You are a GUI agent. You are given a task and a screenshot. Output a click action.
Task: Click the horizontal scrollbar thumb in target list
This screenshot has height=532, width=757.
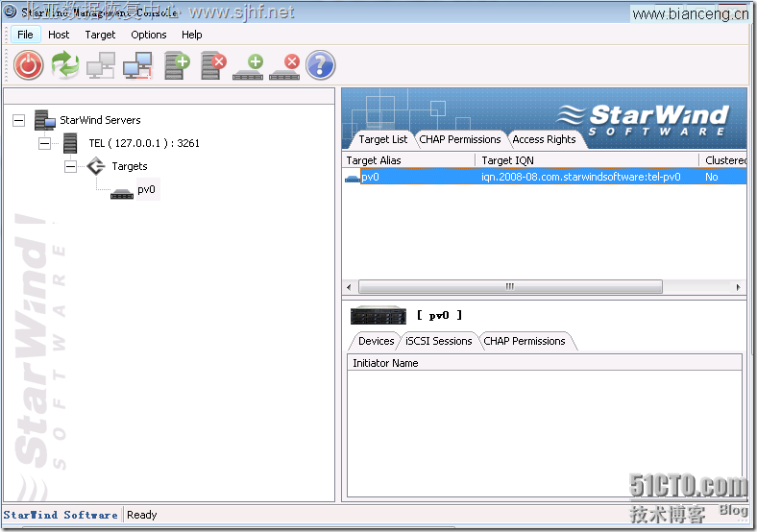(510, 287)
